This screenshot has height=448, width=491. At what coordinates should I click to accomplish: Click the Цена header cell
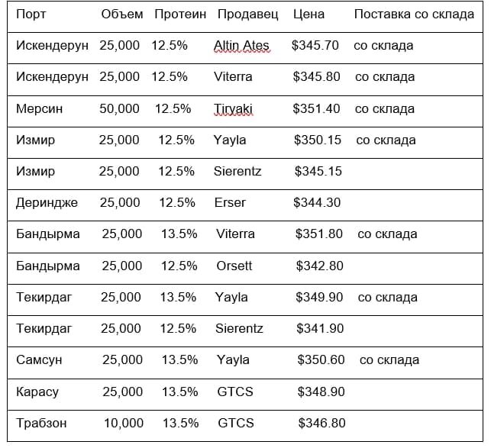(x=308, y=15)
